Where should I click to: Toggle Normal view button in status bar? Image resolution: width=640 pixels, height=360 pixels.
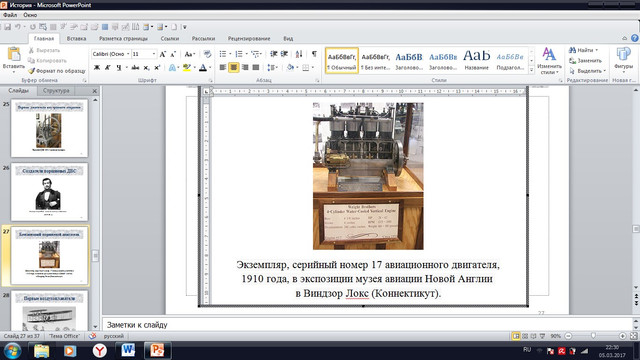(x=516, y=336)
